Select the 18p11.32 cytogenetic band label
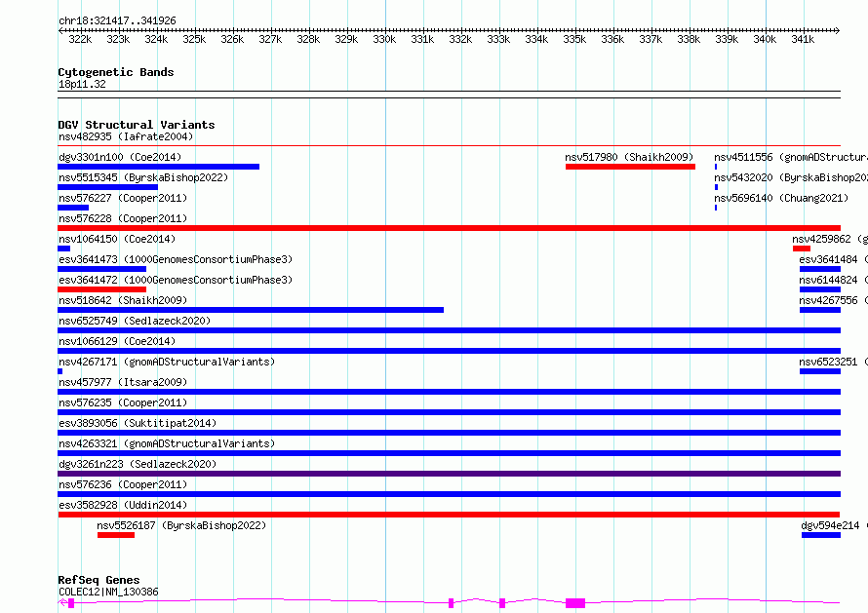The image size is (868, 613). click(82, 84)
